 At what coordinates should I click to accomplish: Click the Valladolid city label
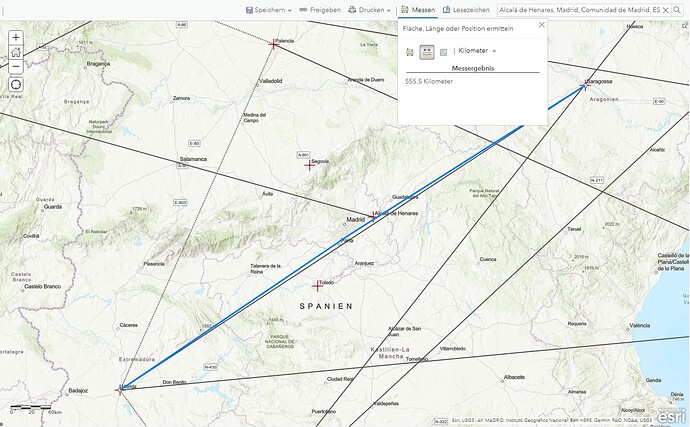[271, 81]
